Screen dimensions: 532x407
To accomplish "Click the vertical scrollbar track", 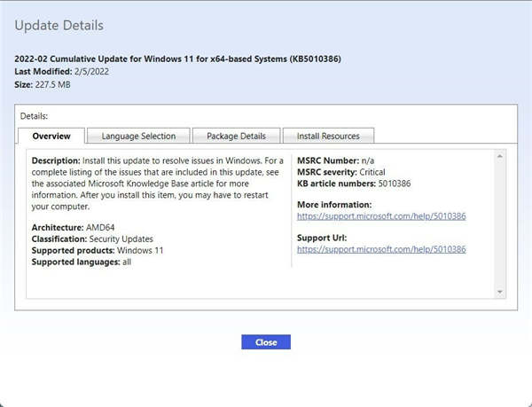I will (500, 223).
